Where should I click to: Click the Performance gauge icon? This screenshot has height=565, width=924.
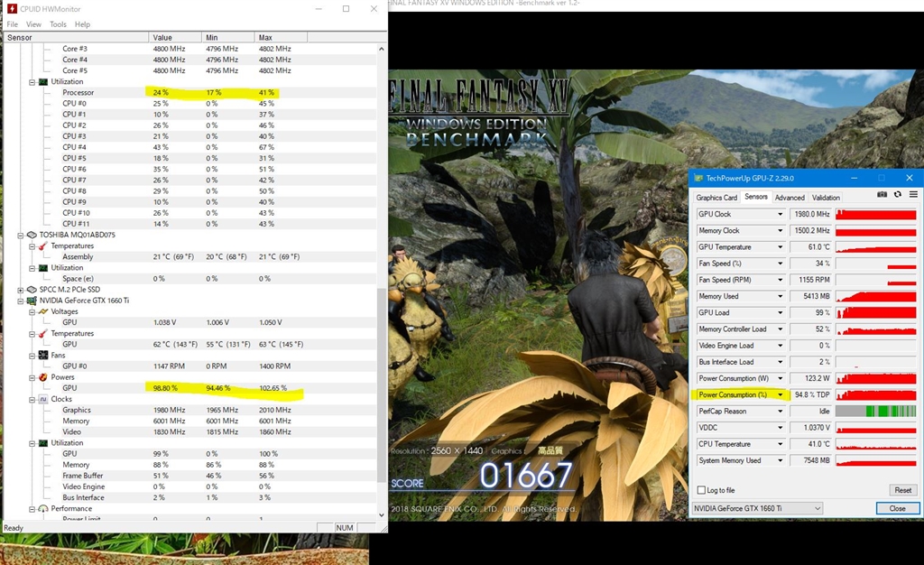pos(43,508)
